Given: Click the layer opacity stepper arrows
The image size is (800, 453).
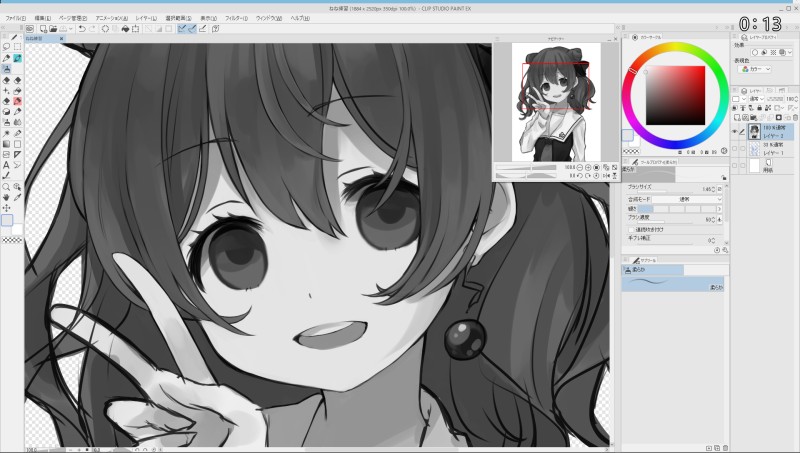Looking at the screenshot, I should [796, 99].
